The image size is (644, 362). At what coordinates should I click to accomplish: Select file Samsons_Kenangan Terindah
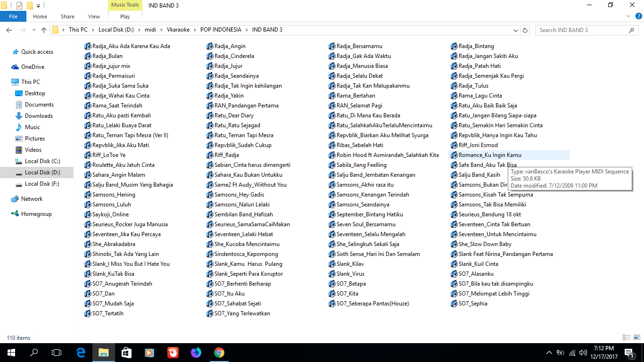click(x=369, y=195)
